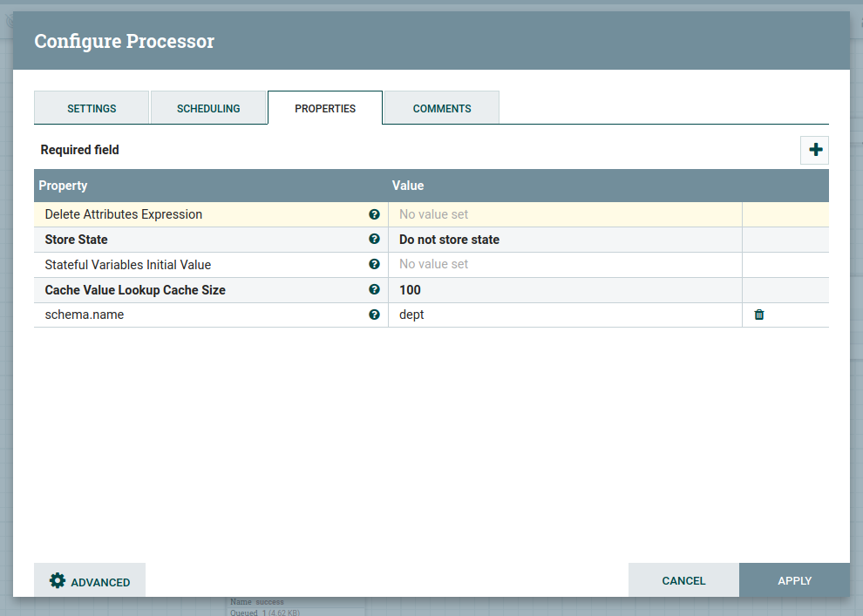Edit the cache size value 100
Screen dimensions: 863x616
tap(564, 289)
